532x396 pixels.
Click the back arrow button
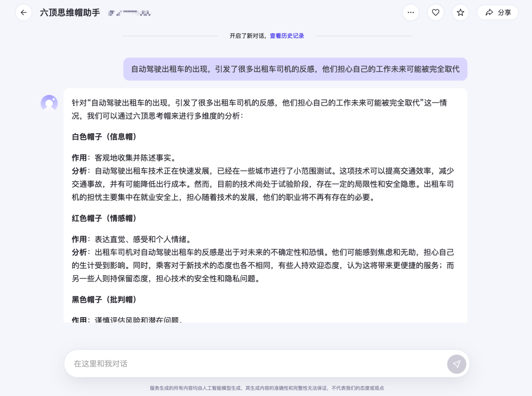[24, 13]
